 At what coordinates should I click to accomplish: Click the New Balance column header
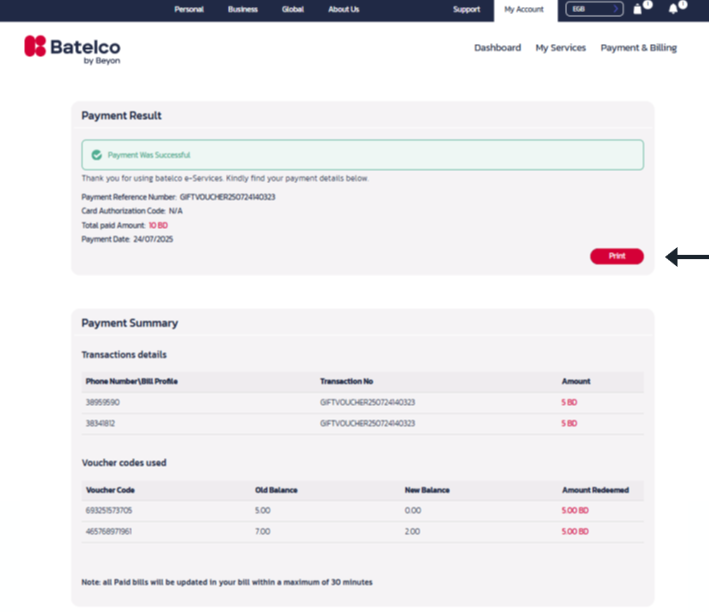coord(427,490)
